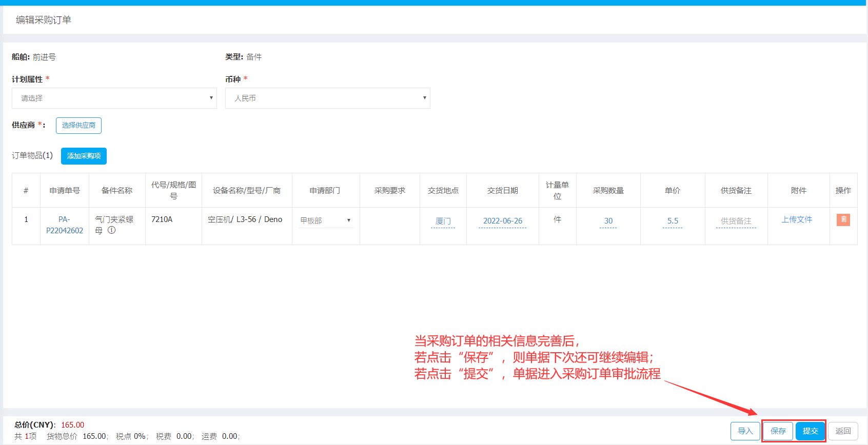The height and width of the screenshot is (445, 868).
Task: Click the 选择供应商 button
Action: tap(78, 125)
